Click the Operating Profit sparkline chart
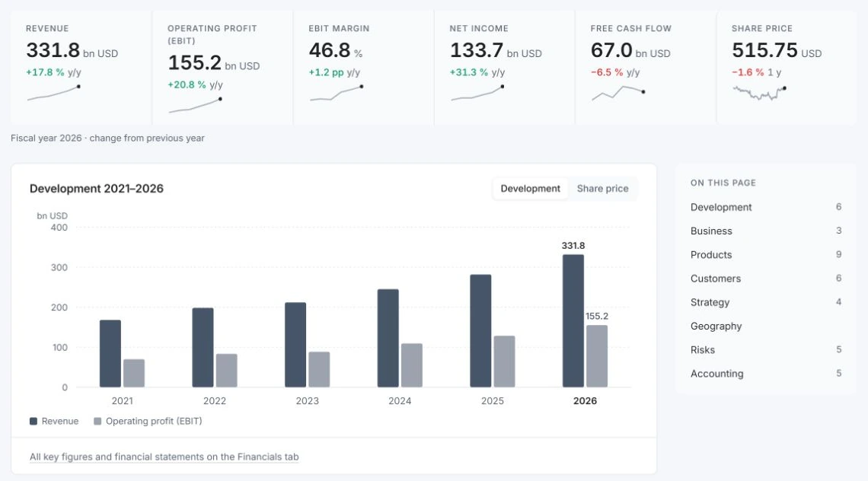Screen dimensions: 868x481 point(195,105)
